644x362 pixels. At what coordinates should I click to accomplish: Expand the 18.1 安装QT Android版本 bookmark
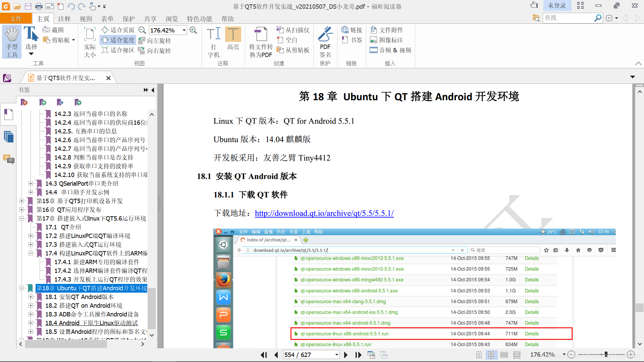pos(31,297)
